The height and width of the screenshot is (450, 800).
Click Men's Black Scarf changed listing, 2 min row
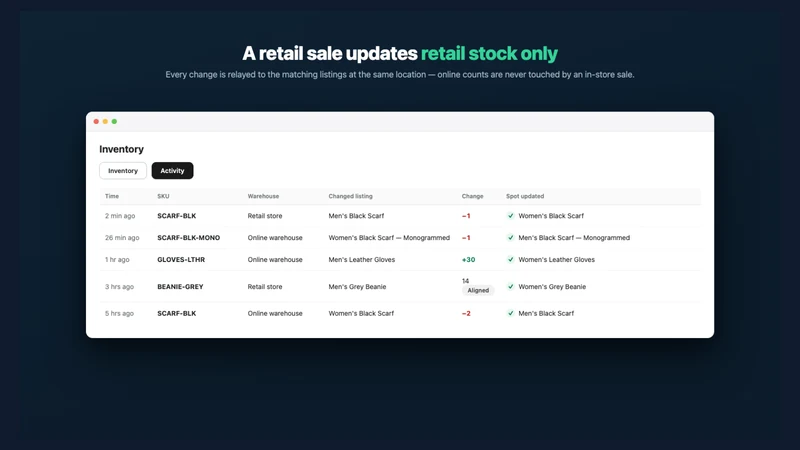click(x=356, y=216)
